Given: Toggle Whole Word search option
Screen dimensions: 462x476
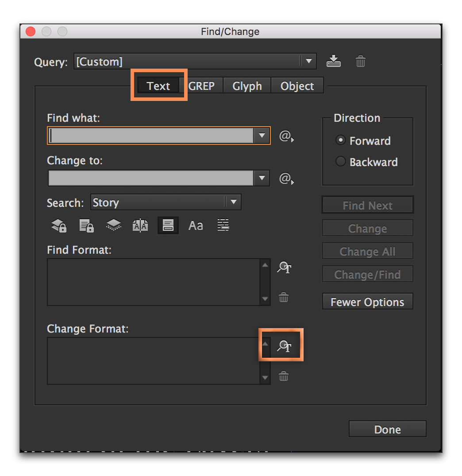Looking at the screenshot, I should coord(223,225).
